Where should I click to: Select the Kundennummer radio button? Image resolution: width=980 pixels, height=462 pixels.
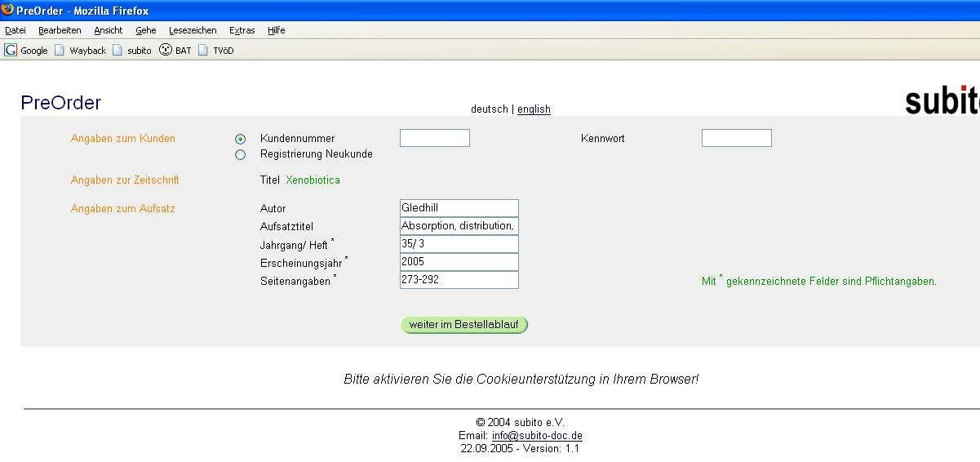click(x=240, y=140)
